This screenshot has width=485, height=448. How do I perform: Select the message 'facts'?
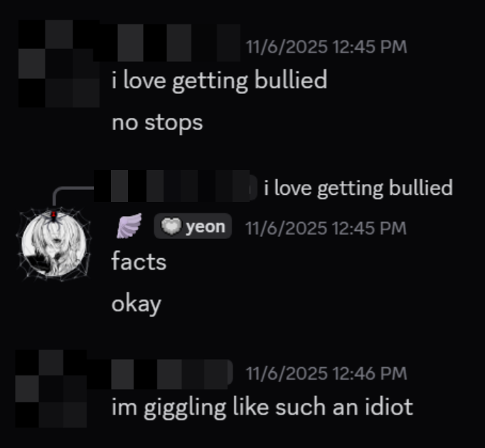pyautogui.click(x=139, y=262)
